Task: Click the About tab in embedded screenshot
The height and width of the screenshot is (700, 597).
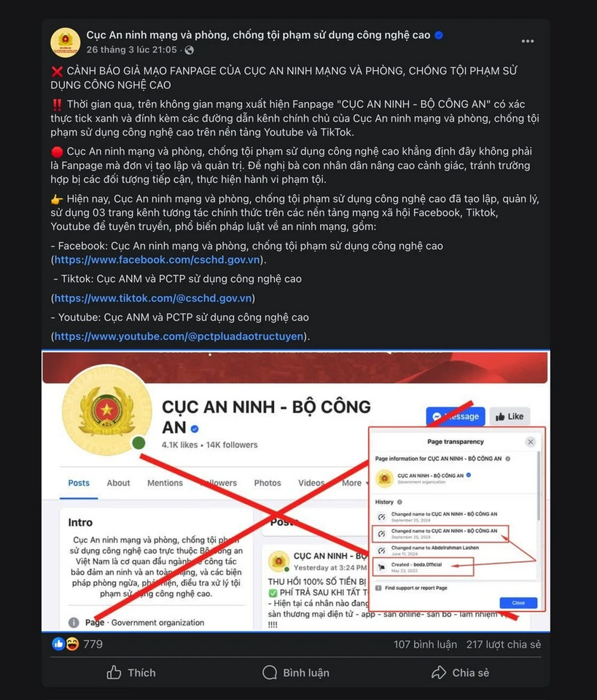Action: 118,483
